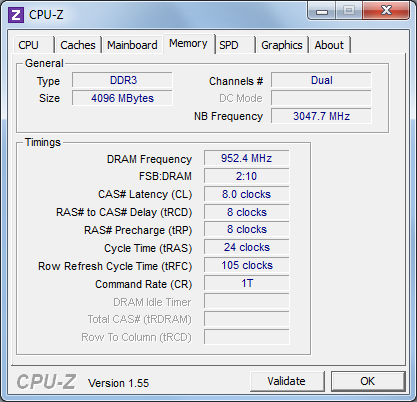Click the CAS# Latency value field
Screen dimensions: 417x402
click(x=246, y=194)
